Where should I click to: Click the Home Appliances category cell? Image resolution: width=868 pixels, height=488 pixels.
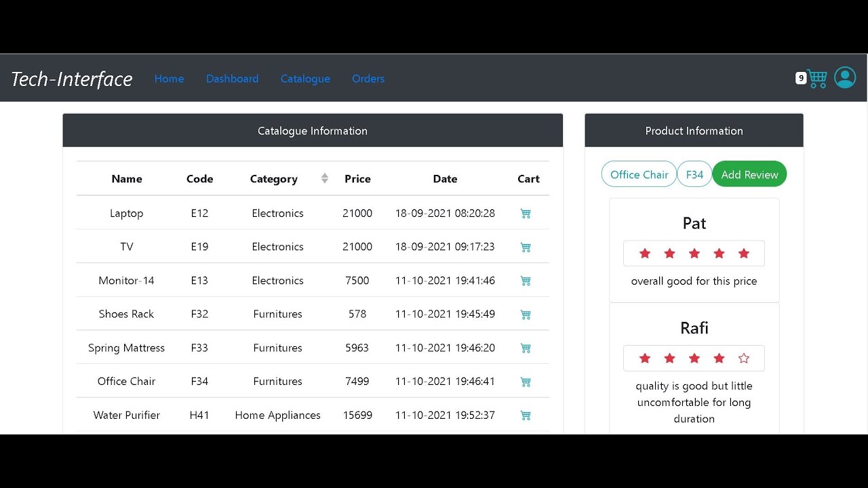tap(277, 415)
